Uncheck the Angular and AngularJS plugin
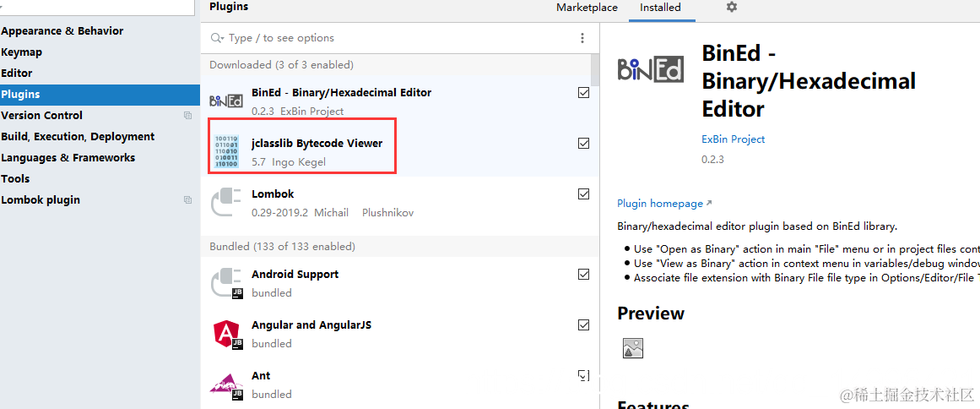 point(584,324)
